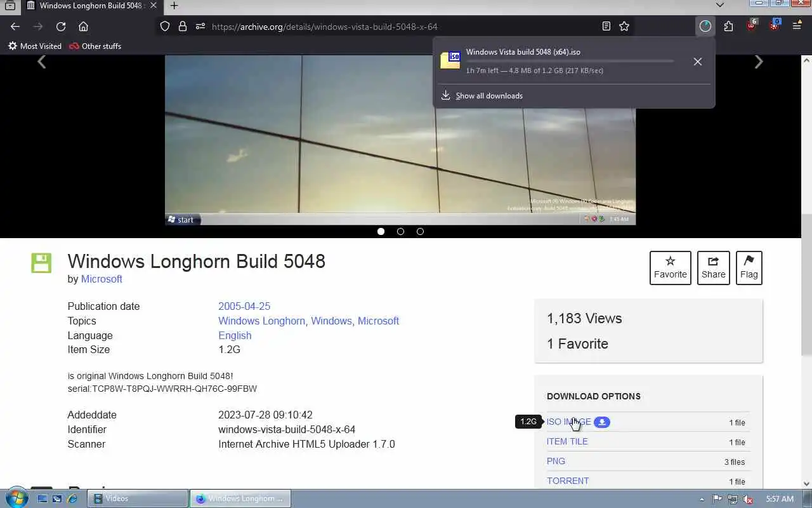Click the green software floppy icon
812x508 pixels.
41,263
